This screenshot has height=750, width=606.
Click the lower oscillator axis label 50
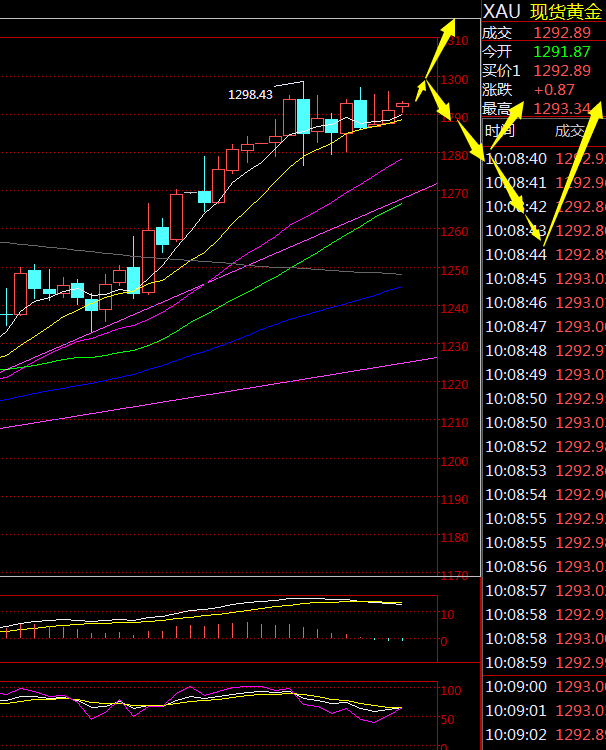[447, 720]
